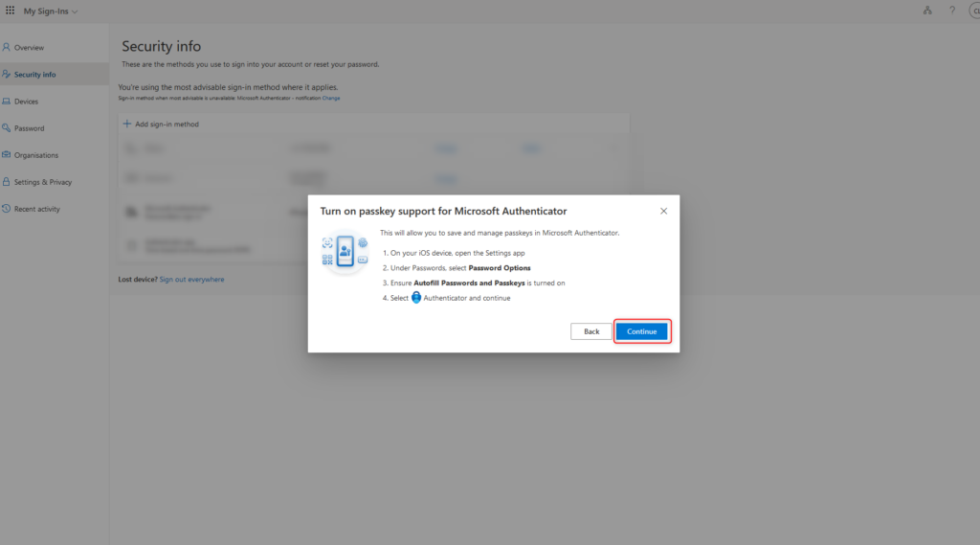Open the organization chart icon

point(927,11)
